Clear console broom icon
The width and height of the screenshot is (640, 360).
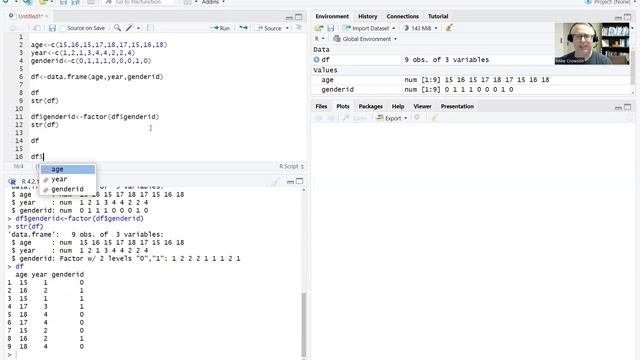pos(276,182)
